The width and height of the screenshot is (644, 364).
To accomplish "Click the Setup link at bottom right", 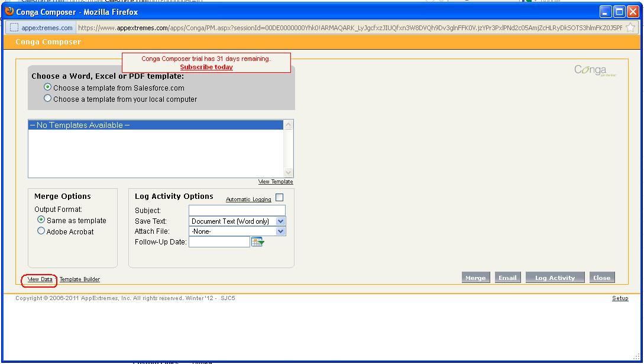I will point(620,298).
